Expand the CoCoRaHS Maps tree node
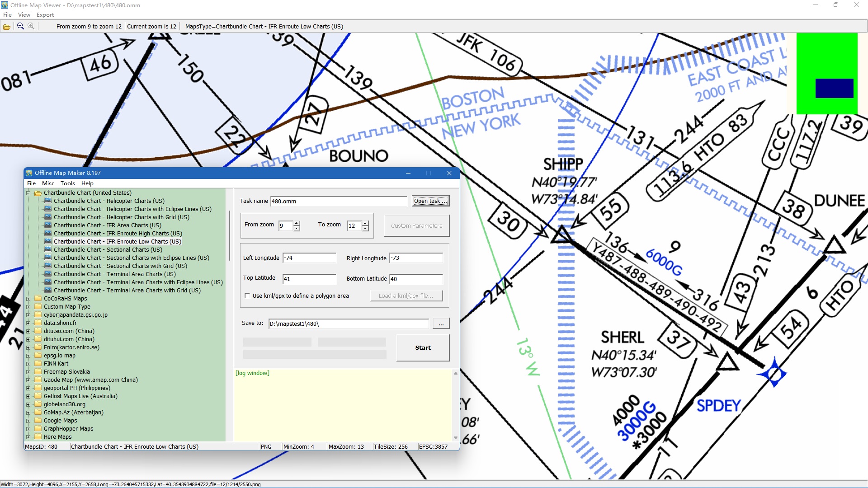 click(28, 299)
